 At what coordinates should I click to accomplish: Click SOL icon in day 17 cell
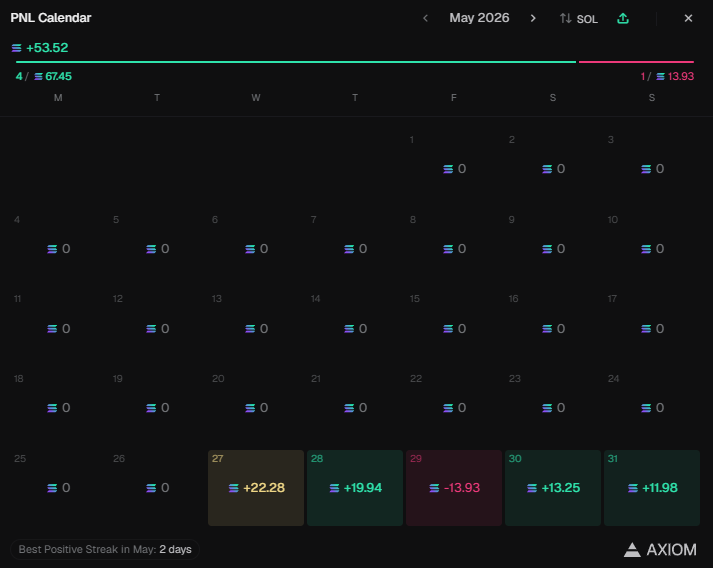pos(646,329)
